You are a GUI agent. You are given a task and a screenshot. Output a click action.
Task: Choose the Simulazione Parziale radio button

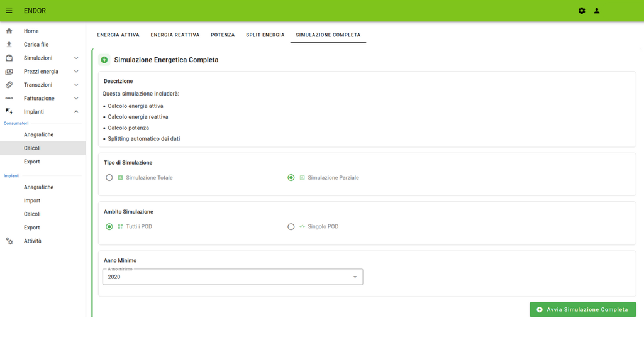(291, 178)
